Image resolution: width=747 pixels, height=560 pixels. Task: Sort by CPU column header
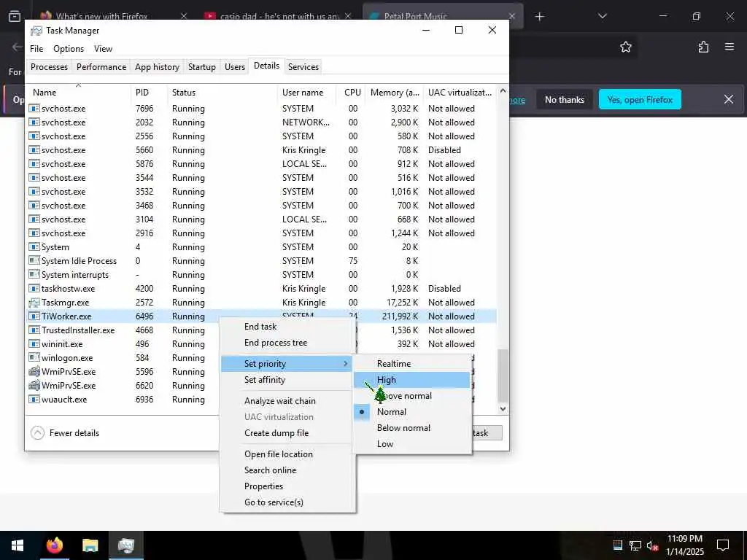tap(352, 93)
